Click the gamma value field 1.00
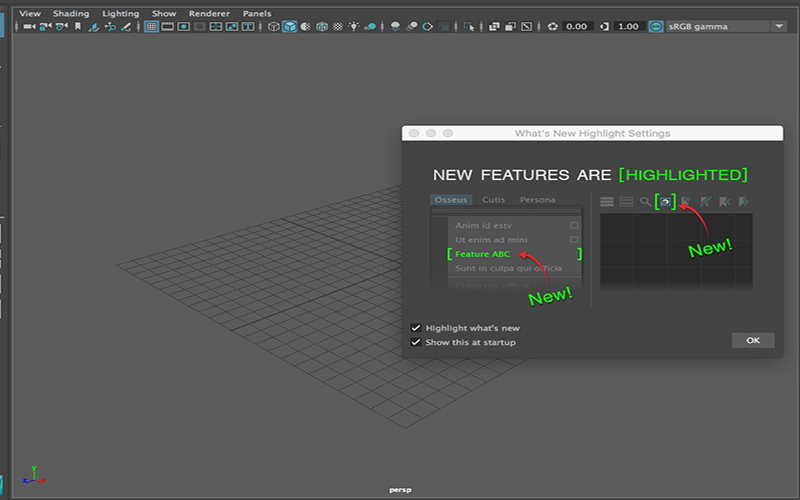Viewport: 800px width, 500px height. pos(629,27)
